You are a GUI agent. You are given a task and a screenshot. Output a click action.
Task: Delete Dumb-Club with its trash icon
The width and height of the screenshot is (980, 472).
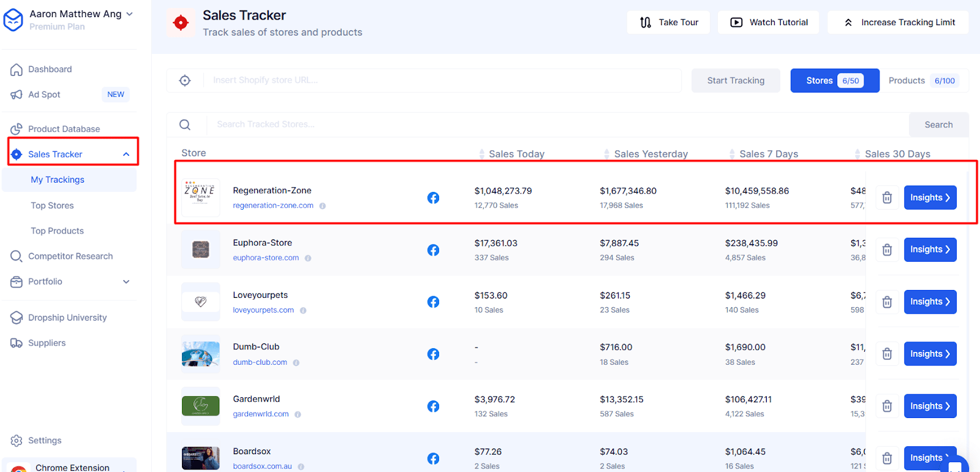point(887,354)
